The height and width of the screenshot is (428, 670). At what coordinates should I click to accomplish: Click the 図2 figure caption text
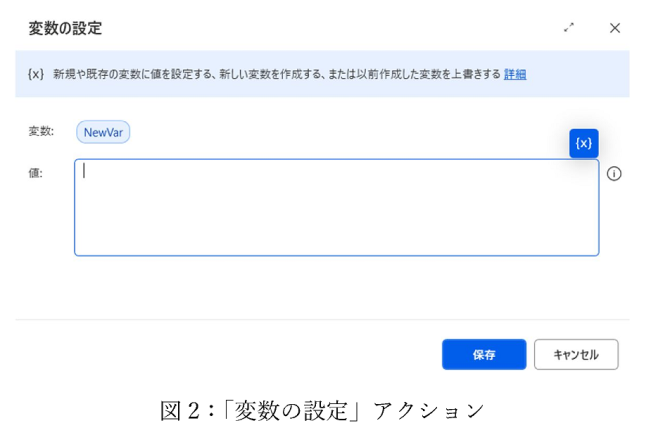322,410
